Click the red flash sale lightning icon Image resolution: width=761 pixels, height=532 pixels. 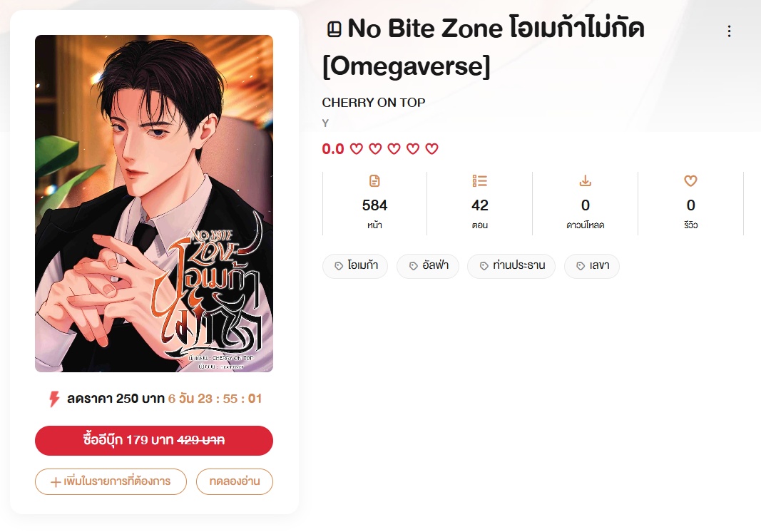pos(54,399)
